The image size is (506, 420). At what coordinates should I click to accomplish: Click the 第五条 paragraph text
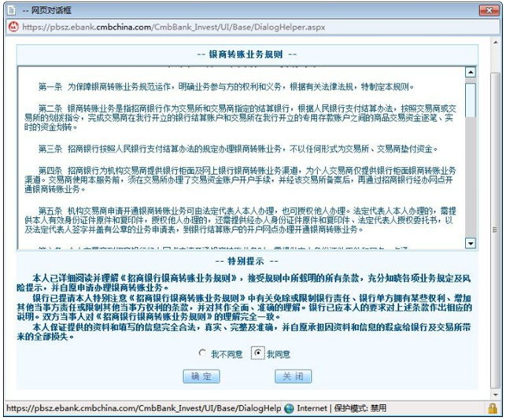(x=241, y=220)
